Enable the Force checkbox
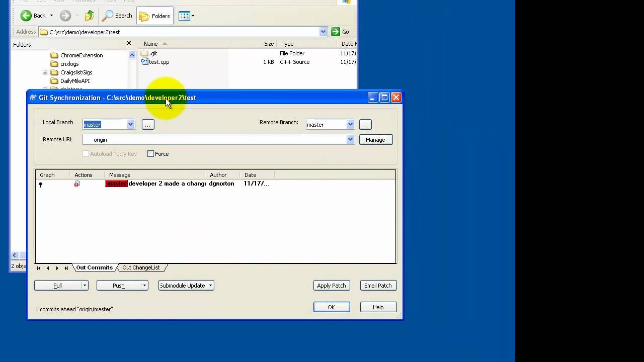Image resolution: width=644 pixels, height=362 pixels. tap(150, 154)
